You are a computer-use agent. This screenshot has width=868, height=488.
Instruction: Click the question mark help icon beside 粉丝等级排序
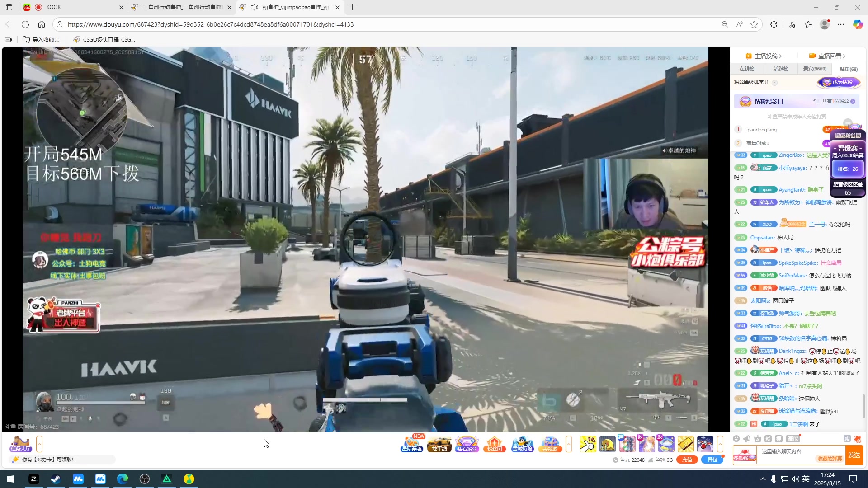774,83
